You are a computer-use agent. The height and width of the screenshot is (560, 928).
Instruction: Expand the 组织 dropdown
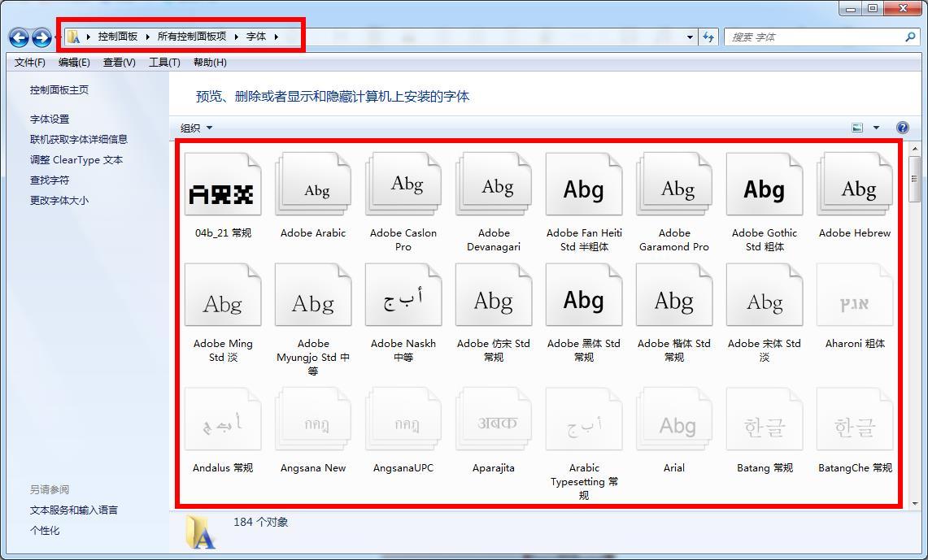click(x=196, y=128)
